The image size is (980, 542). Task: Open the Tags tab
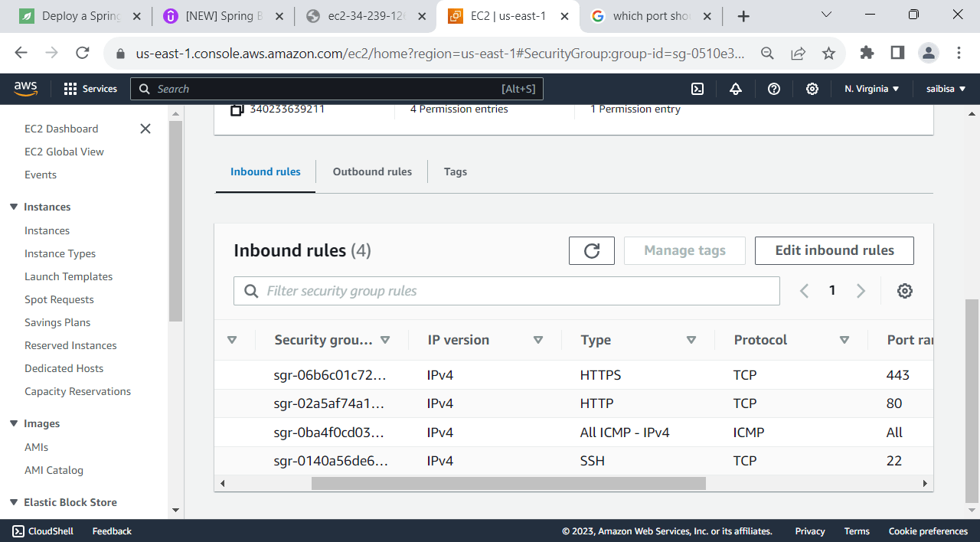(455, 171)
